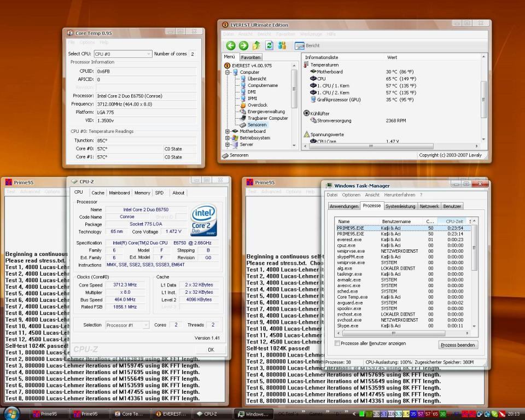
Task: Select IPMI in the EVEREST tree
Action: [x=252, y=98]
